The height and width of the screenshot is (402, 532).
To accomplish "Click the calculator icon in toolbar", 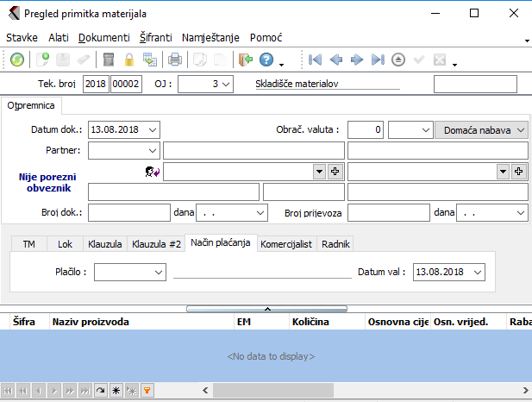I will pyautogui.click(x=110, y=60).
